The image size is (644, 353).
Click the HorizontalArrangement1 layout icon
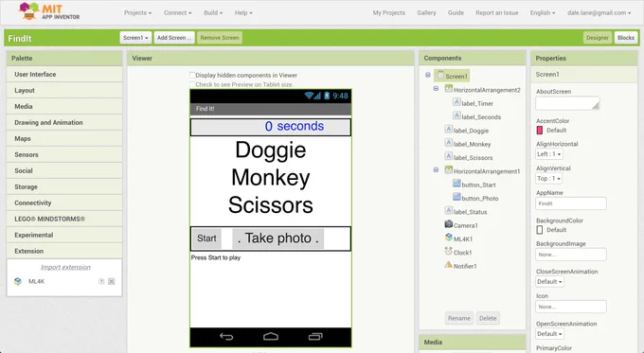point(449,170)
